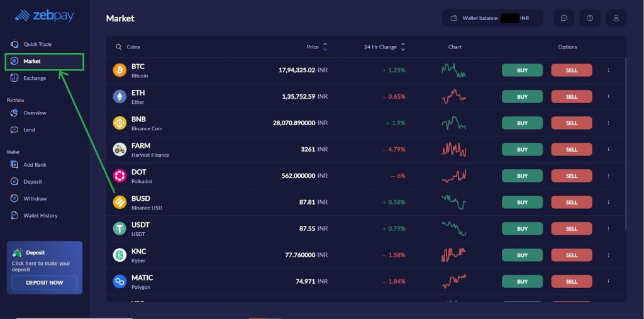644x319 pixels.
Task: Open three-dot options for USDT row
Action: [x=608, y=229]
